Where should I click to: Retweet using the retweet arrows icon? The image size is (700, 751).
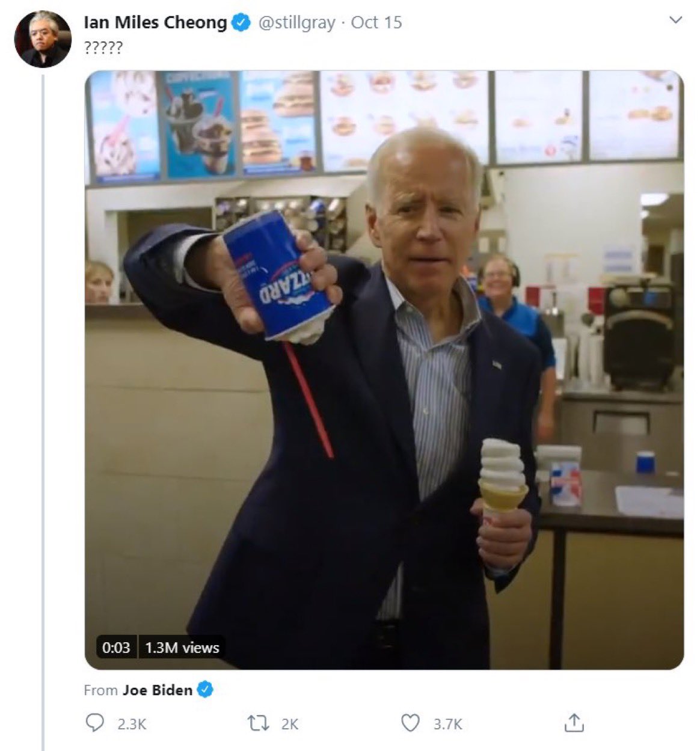258,723
